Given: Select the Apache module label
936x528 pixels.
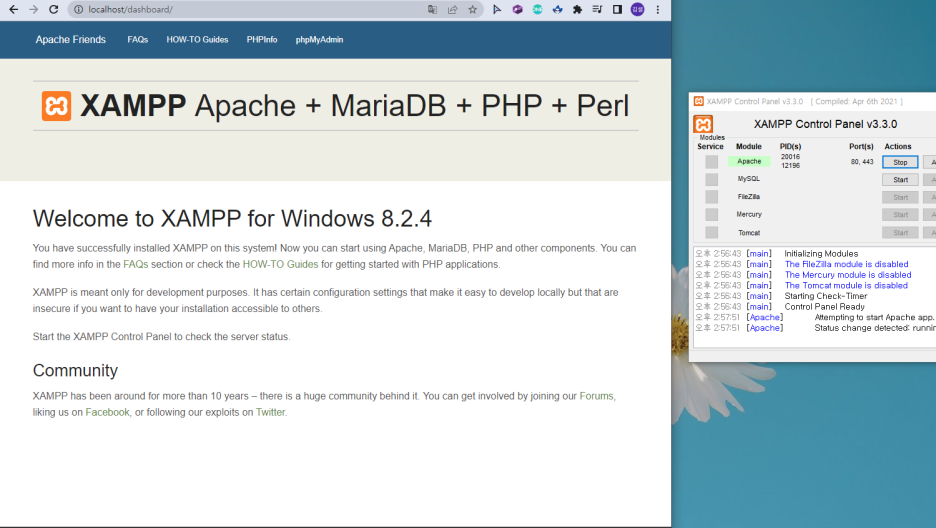Looking at the screenshot, I should coord(749,162).
